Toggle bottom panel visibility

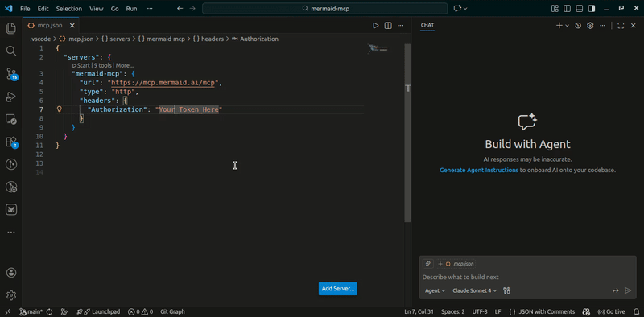579,8
